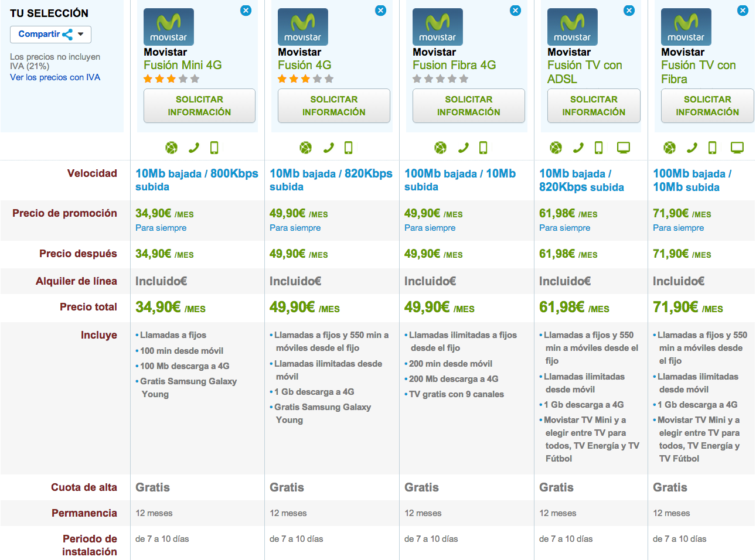Click total price 61,98€ /MES

point(574,307)
